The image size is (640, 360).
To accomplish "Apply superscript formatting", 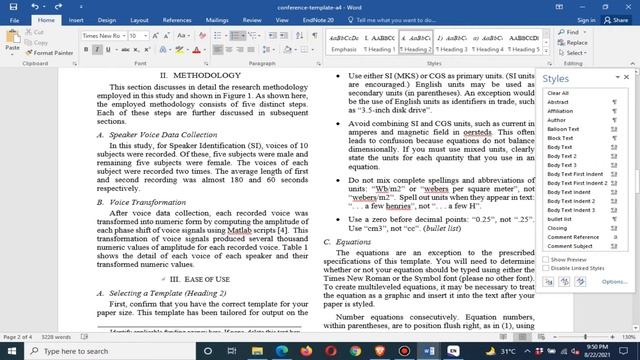I will (x=147, y=50).
